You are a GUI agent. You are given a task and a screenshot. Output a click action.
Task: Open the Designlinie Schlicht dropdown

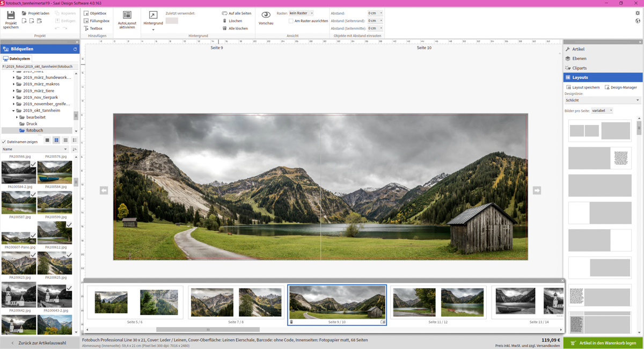(602, 100)
